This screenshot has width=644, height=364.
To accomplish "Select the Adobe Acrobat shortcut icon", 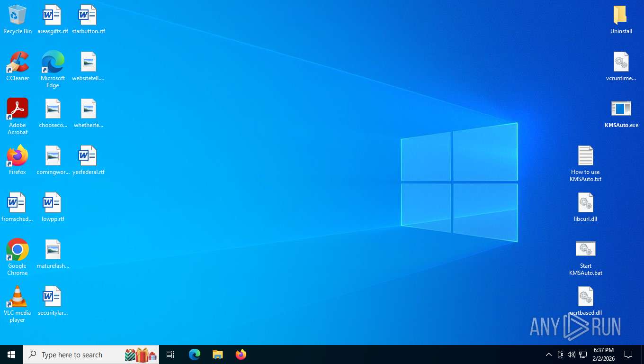I will tap(18, 117).
